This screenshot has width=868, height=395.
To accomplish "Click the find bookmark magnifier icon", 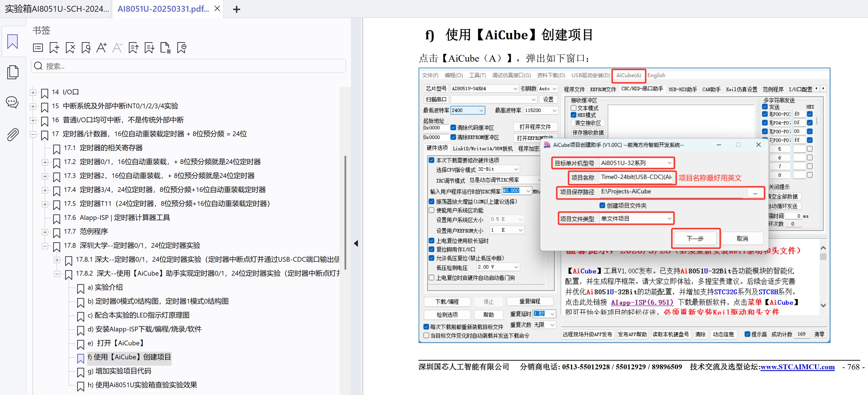I will (x=86, y=48).
